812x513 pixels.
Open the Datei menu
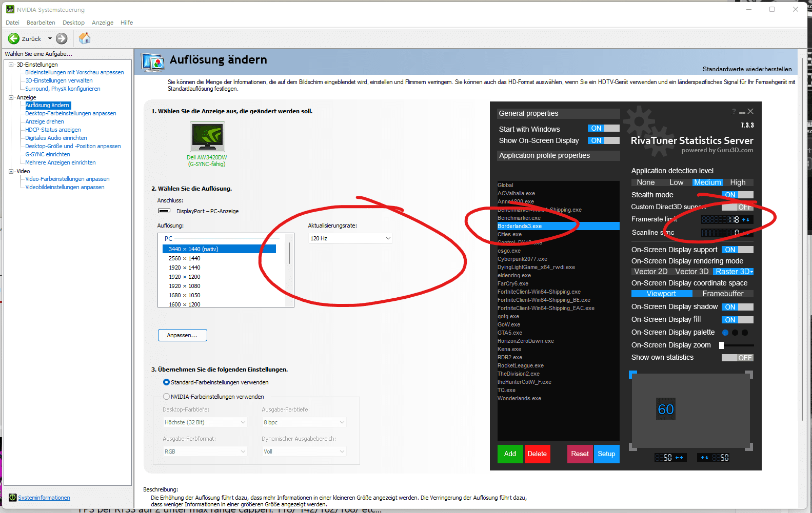click(12, 23)
